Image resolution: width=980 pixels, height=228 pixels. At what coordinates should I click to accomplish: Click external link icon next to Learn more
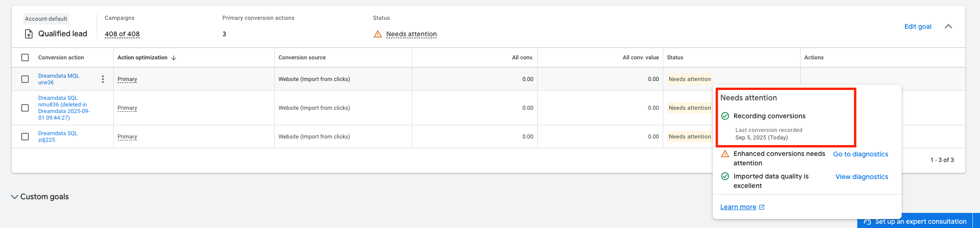pos(761,207)
